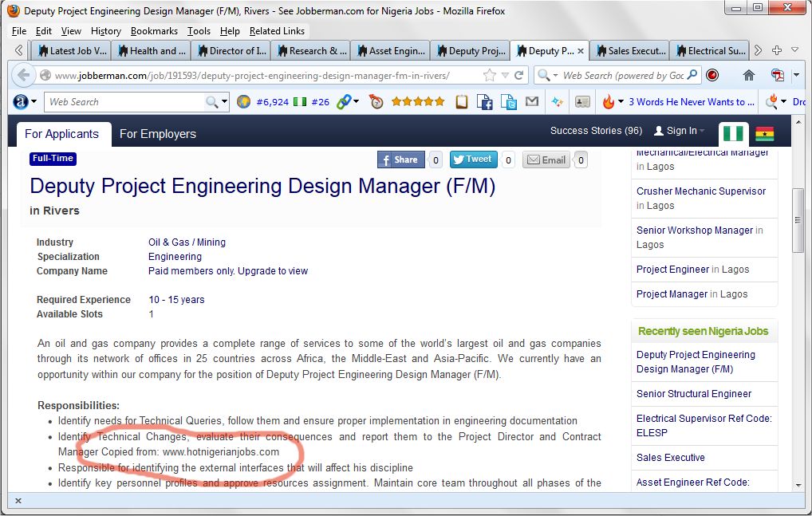Viewport: 812px width, 516px height.
Task: Switch to the Health and ... tab
Action: [x=152, y=51]
